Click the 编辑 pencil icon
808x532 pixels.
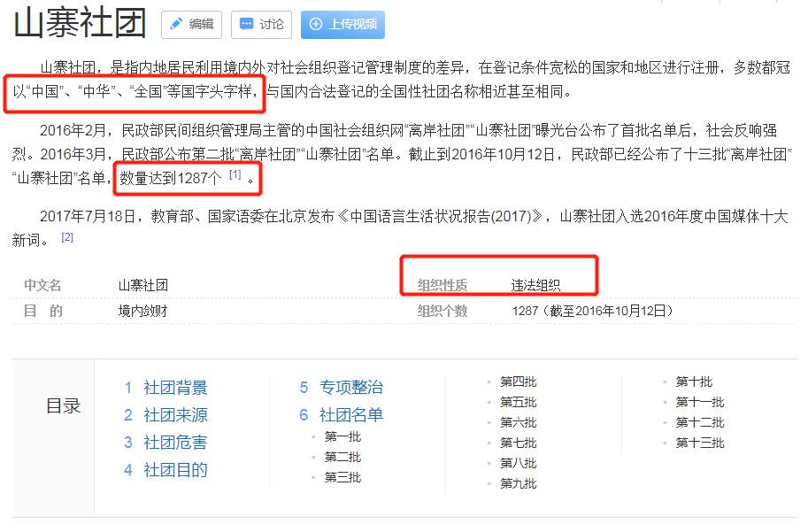point(176,24)
